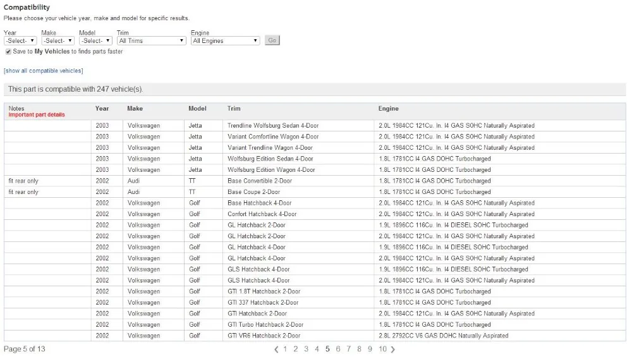The height and width of the screenshot is (364, 632).
Task: Open the Model dropdown
Action: click(x=95, y=40)
